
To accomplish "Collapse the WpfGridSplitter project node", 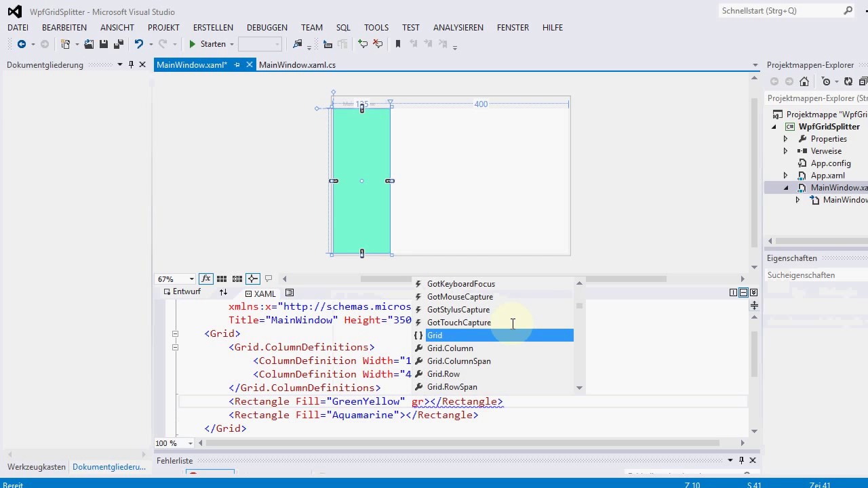I will tap(774, 127).
